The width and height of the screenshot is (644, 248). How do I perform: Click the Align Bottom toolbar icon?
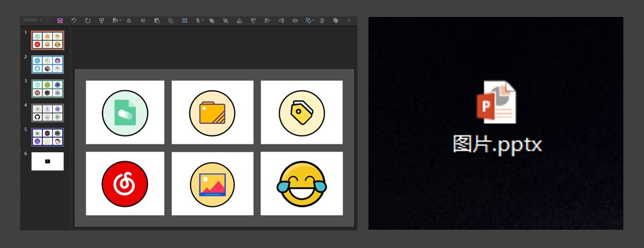coord(239,21)
